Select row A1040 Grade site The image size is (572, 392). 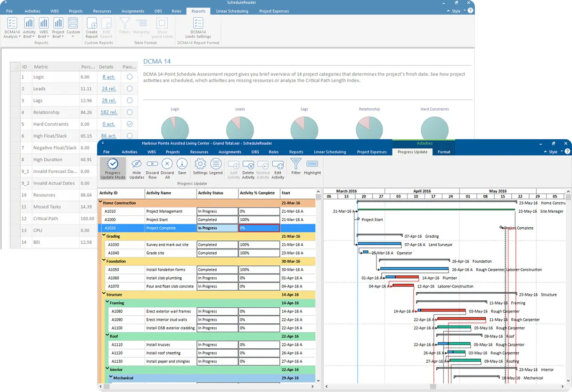[x=206, y=253]
